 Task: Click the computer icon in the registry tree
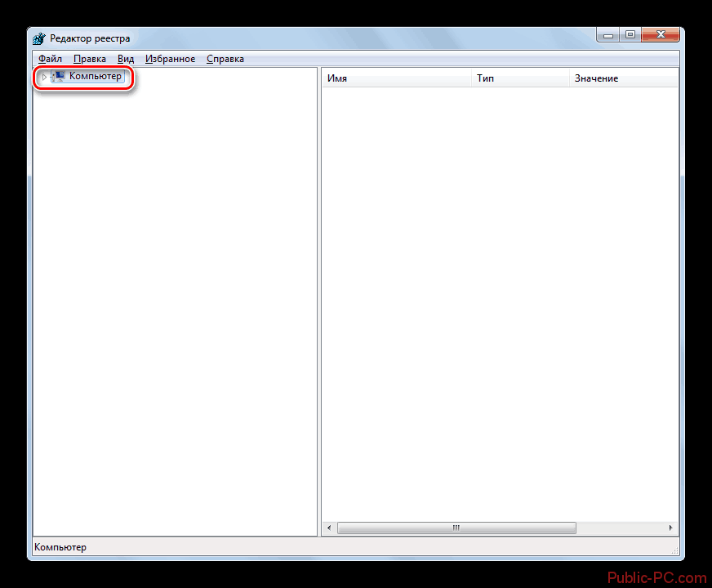(x=59, y=76)
